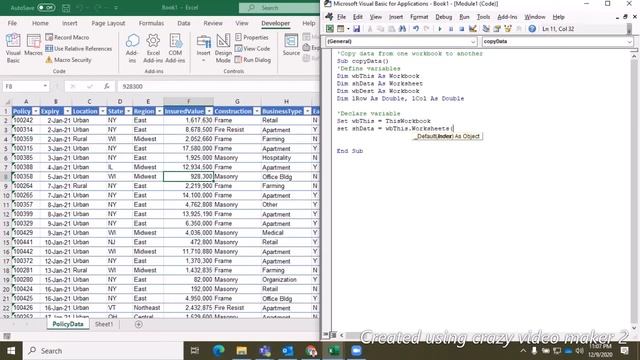640x360 pixels.
Task: Open the File menu in VBA editor
Action: pyautogui.click(x=341, y=17)
